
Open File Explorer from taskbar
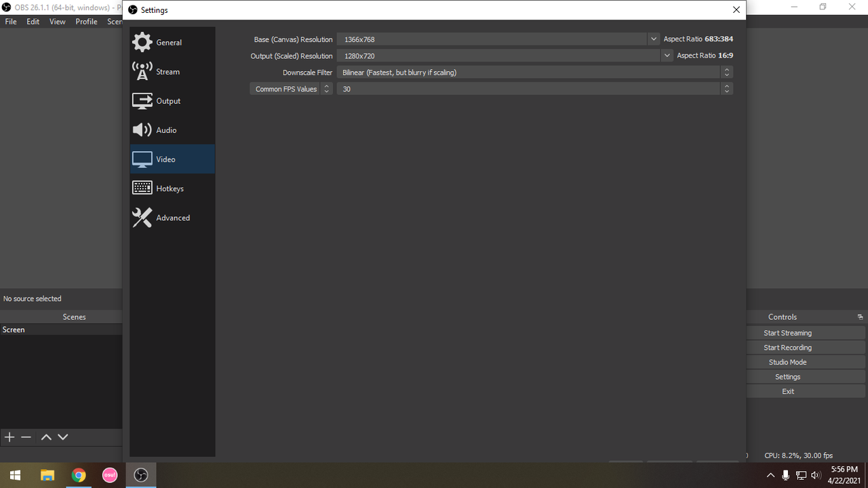tap(47, 475)
